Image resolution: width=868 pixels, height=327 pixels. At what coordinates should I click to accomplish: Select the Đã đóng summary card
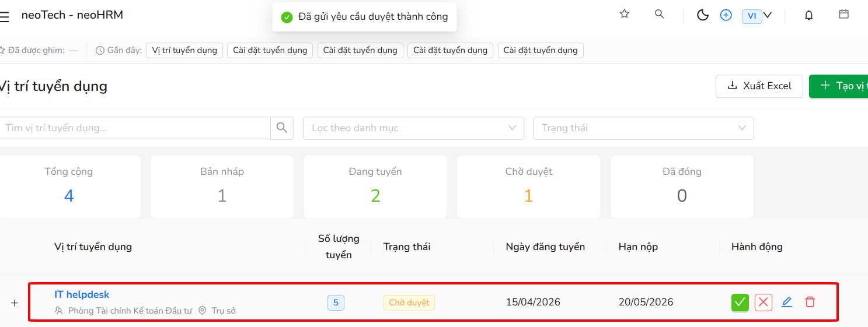682,187
